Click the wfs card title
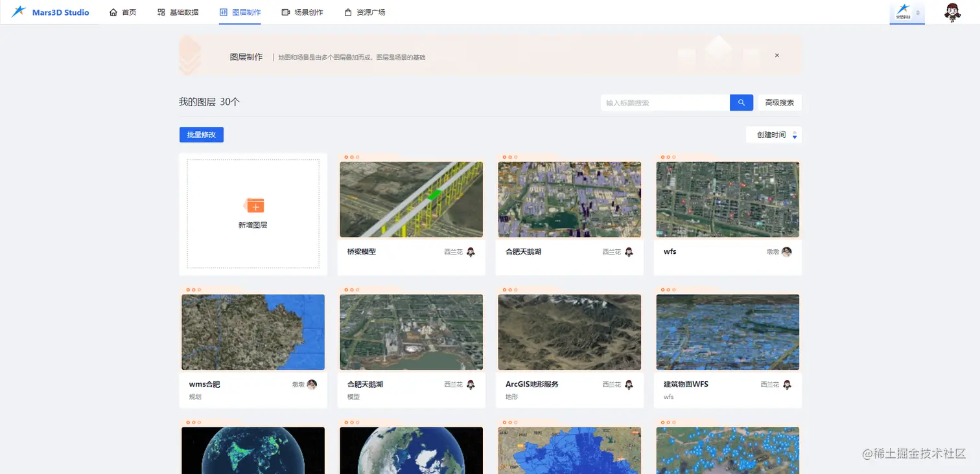The height and width of the screenshot is (474, 980). click(670, 251)
